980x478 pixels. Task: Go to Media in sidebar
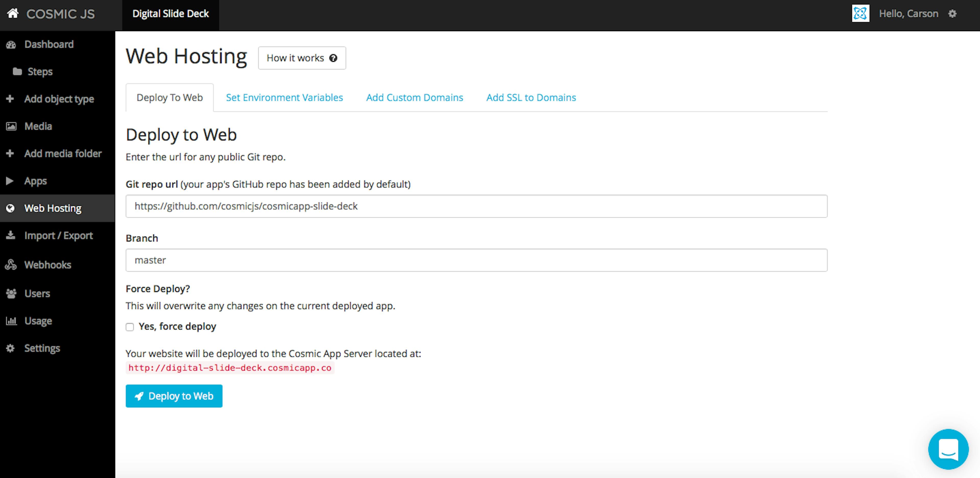click(57, 126)
